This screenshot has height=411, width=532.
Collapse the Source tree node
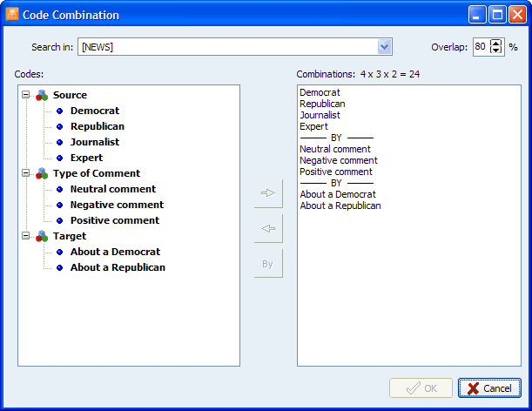click(25, 96)
